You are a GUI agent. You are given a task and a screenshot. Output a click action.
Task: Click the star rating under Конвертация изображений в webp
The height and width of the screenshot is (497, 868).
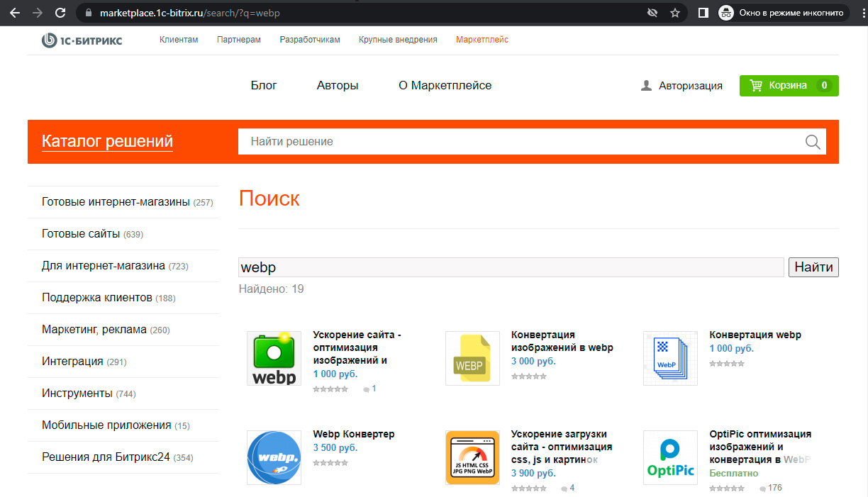coord(529,376)
